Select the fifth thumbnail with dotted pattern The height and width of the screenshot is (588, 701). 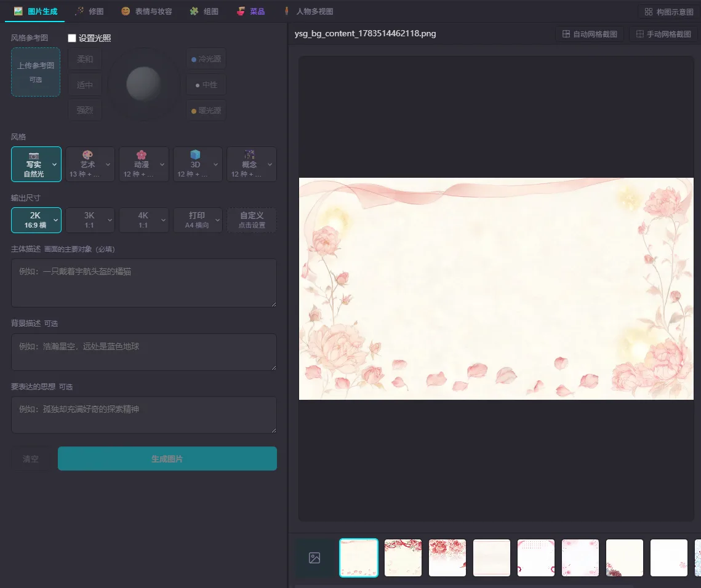[536, 558]
